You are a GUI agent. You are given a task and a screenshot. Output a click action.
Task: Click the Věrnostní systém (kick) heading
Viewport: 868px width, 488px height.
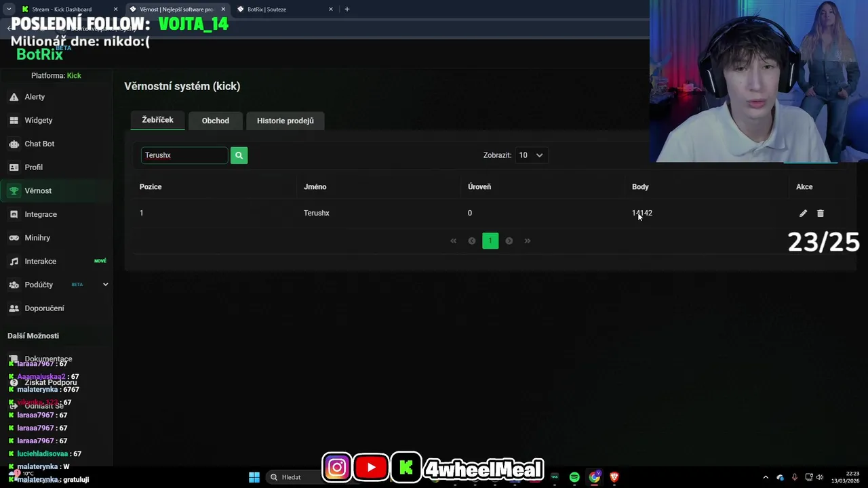(x=182, y=86)
